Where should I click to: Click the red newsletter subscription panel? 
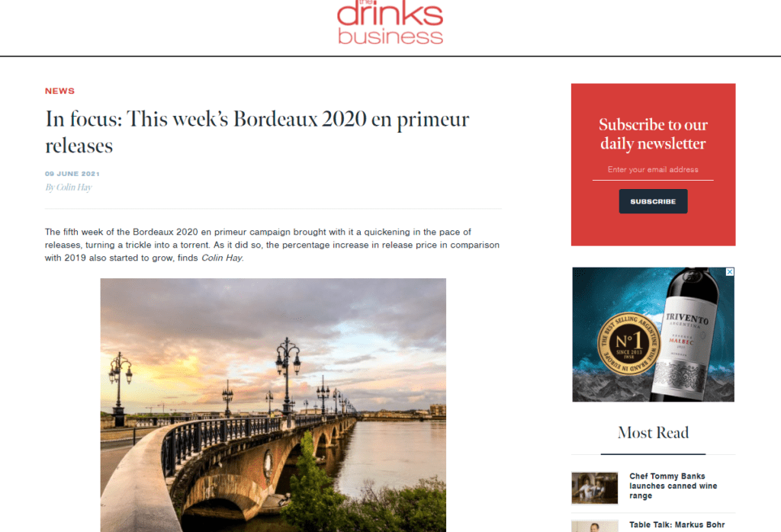click(x=653, y=165)
